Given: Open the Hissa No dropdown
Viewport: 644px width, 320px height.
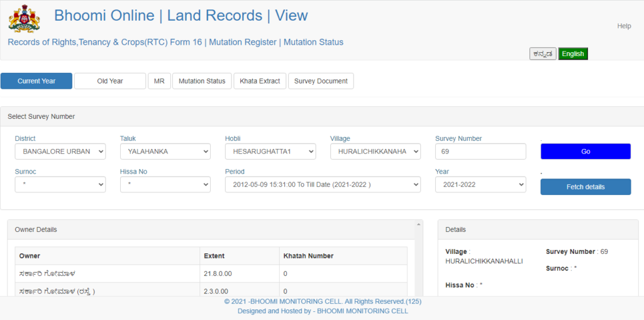Looking at the screenshot, I should click(165, 185).
